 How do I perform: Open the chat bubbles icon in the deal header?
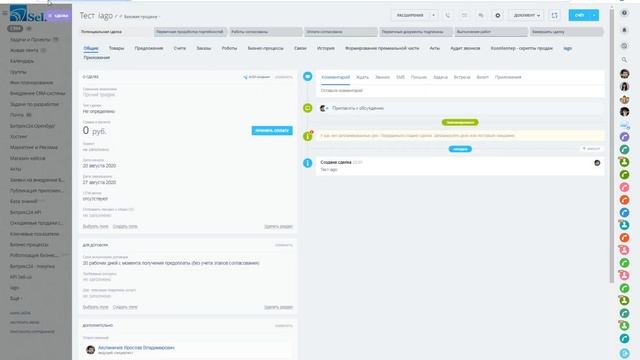[481, 16]
